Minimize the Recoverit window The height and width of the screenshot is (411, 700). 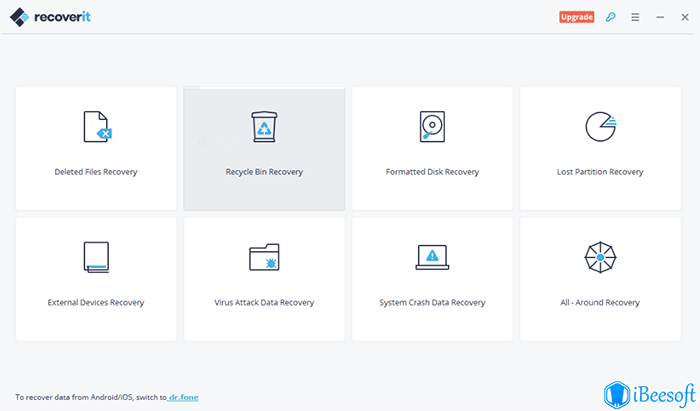pyautogui.click(x=660, y=17)
